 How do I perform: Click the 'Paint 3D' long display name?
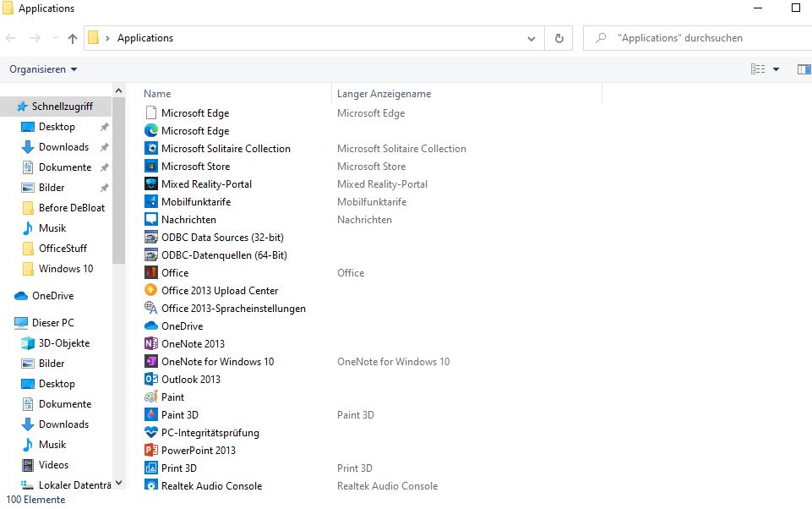pos(355,414)
